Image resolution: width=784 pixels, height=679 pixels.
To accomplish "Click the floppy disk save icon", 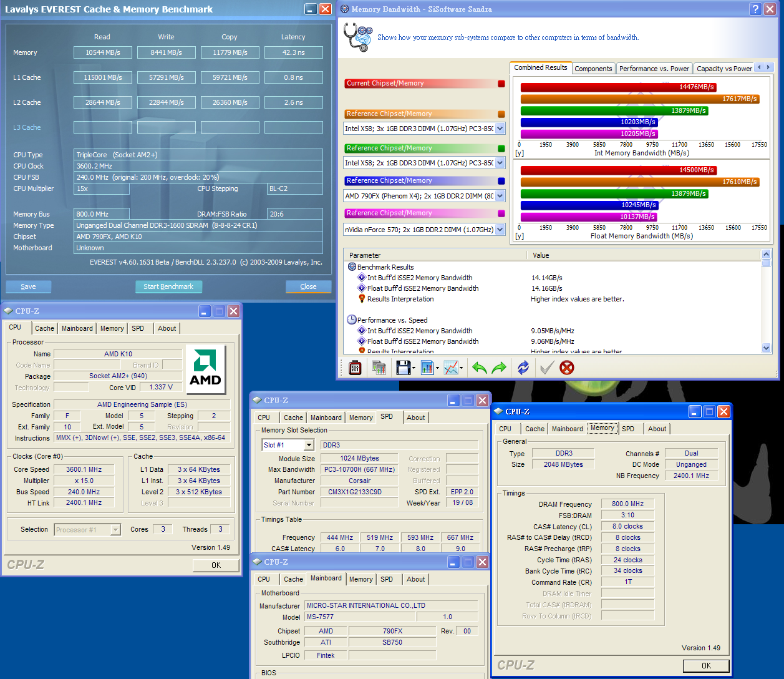I will pos(403,368).
